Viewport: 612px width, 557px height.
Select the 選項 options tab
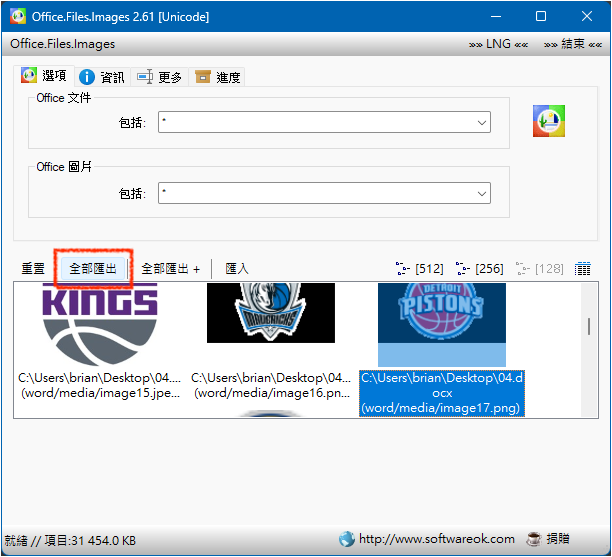[x=45, y=77]
